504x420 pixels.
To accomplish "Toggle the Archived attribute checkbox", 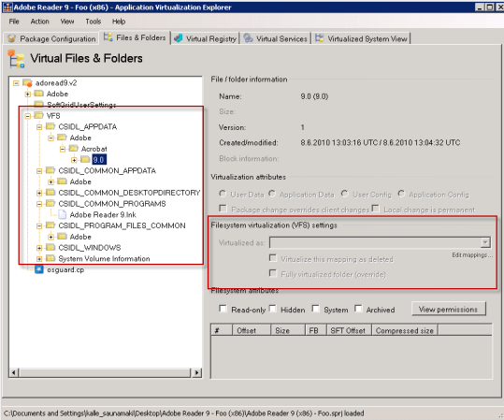I will [x=358, y=309].
